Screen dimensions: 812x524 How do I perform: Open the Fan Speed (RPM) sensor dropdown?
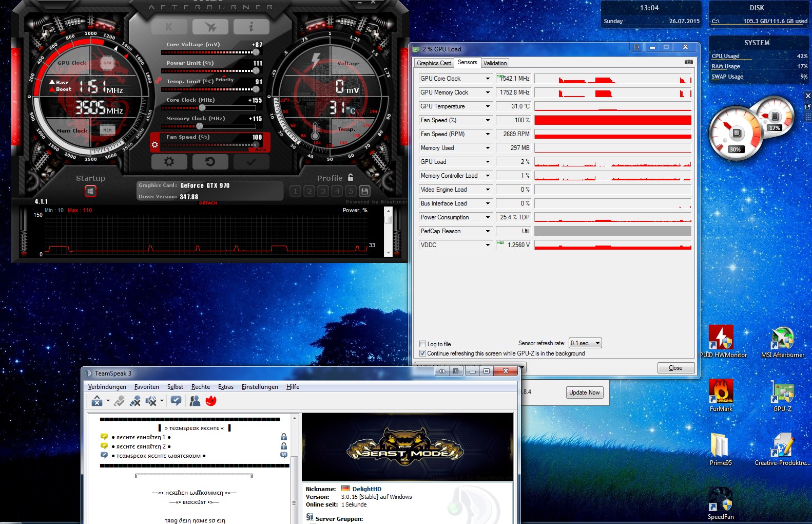488,134
